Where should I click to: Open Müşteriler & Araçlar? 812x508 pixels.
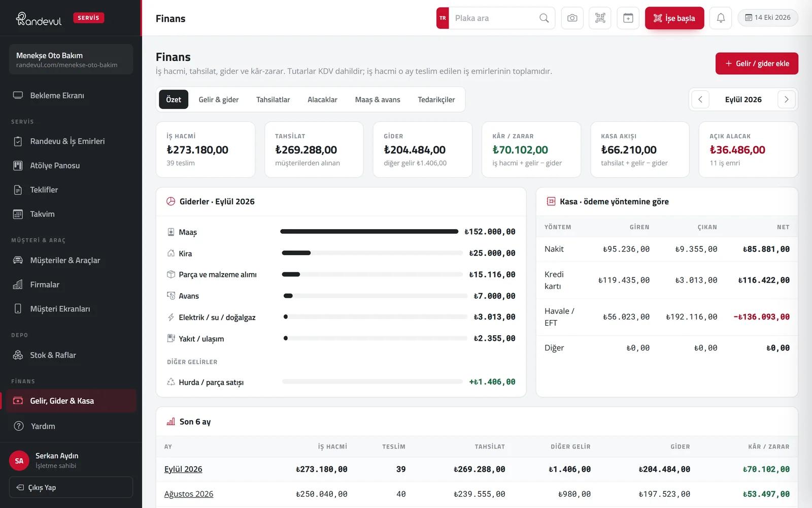click(x=71, y=261)
